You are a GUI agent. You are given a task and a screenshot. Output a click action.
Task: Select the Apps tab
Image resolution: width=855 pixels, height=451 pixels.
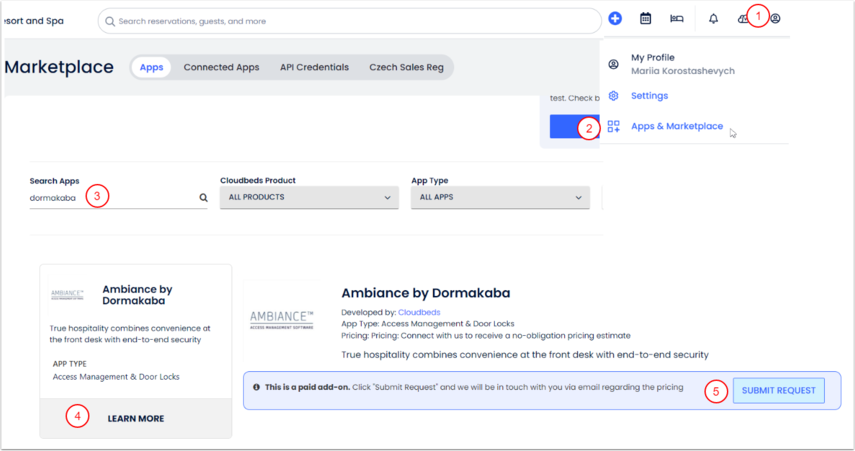pyautogui.click(x=151, y=67)
